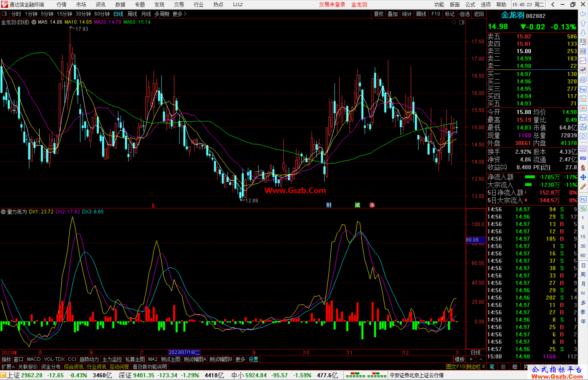Click the 减 marker on the chart
Image resolution: width=588 pixels, height=380 pixels.
coord(357,205)
